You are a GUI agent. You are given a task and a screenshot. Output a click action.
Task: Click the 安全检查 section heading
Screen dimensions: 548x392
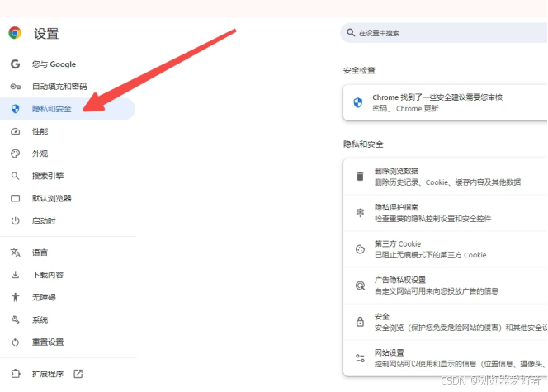click(x=359, y=70)
